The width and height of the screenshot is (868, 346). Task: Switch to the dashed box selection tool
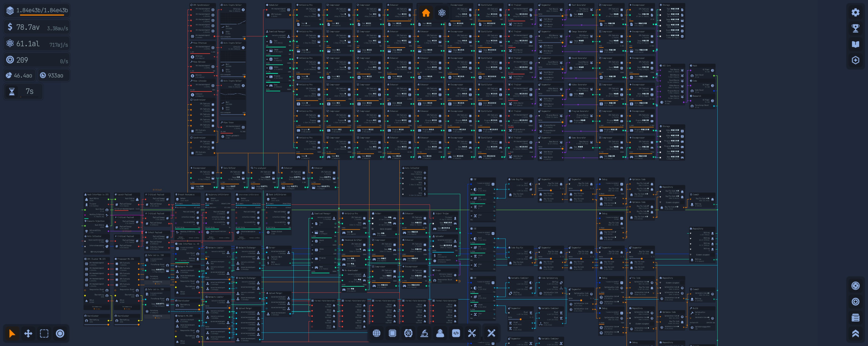tap(44, 334)
